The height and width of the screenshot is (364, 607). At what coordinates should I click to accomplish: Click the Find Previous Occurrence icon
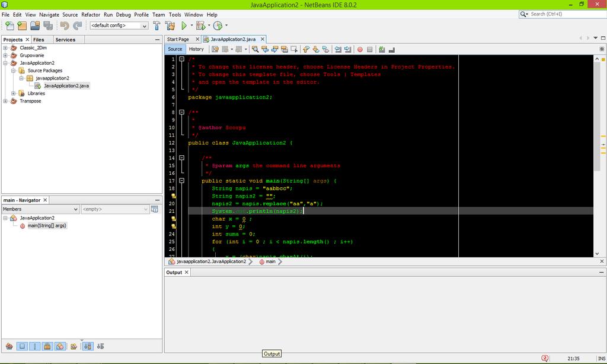pyautogui.click(x=265, y=49)
